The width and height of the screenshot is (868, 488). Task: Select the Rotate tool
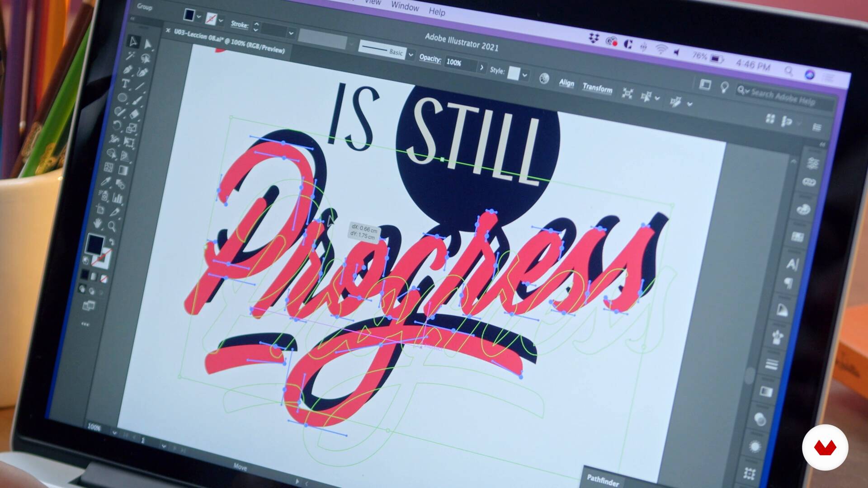[x=117, y=126]
